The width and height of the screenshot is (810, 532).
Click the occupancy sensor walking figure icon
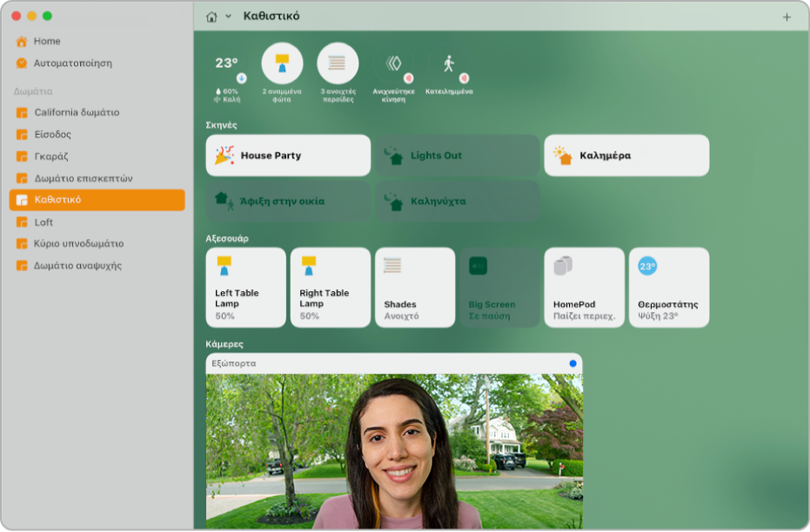click(449, 63)
